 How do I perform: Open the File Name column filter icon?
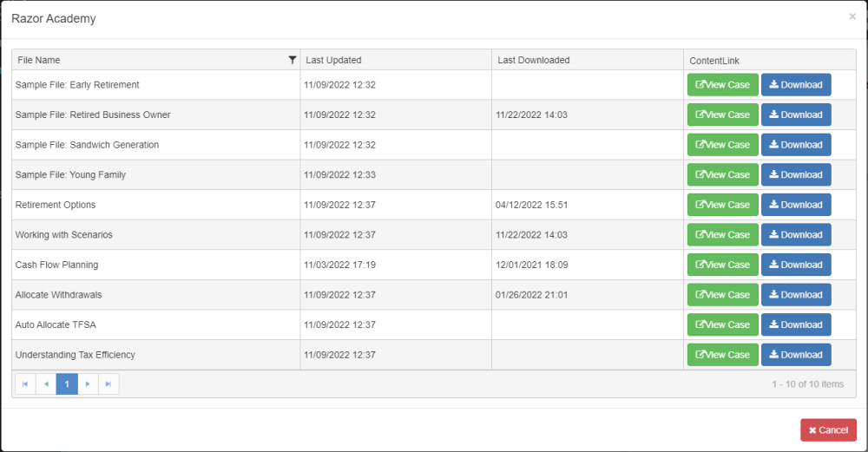pyautogui.click(x=292, y=60)
